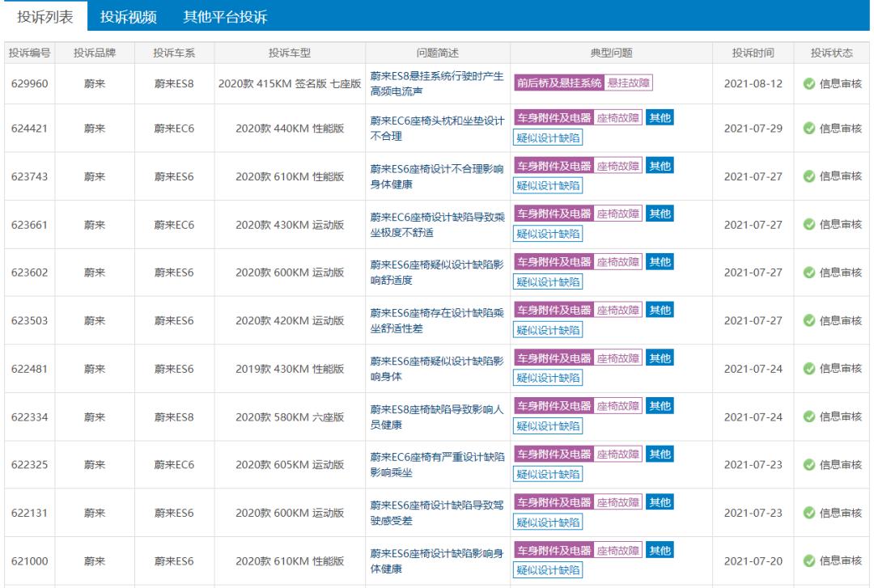Click green check icon for complaint 622131

[x=808, y=513]
